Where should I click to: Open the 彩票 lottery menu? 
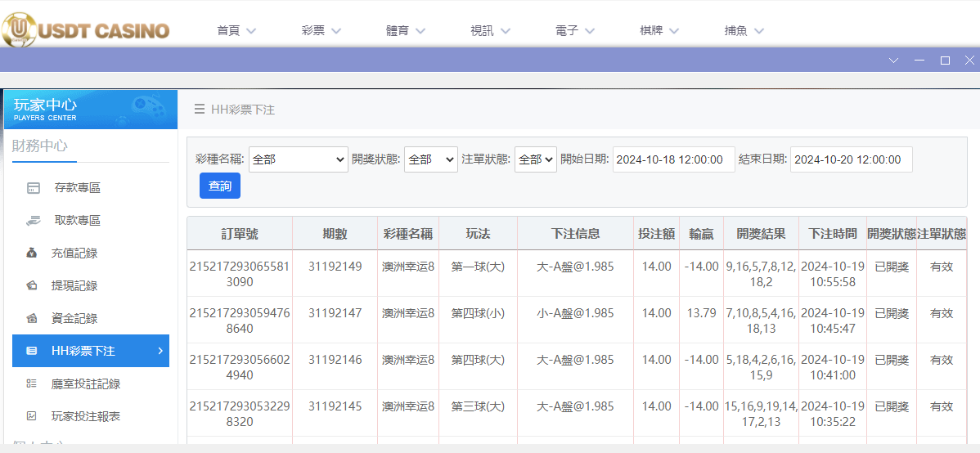coord(321,31)
